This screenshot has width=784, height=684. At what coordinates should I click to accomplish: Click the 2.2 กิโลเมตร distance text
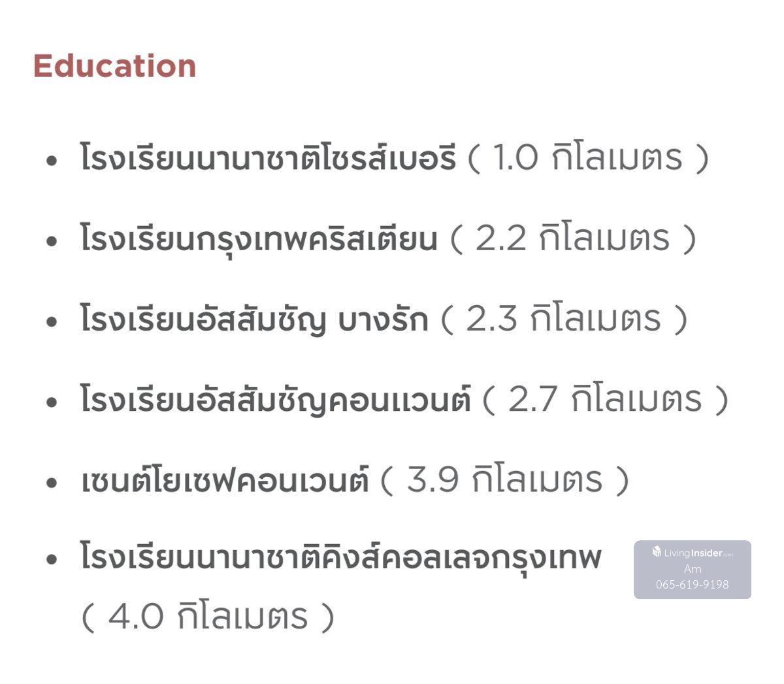[573, 239]
